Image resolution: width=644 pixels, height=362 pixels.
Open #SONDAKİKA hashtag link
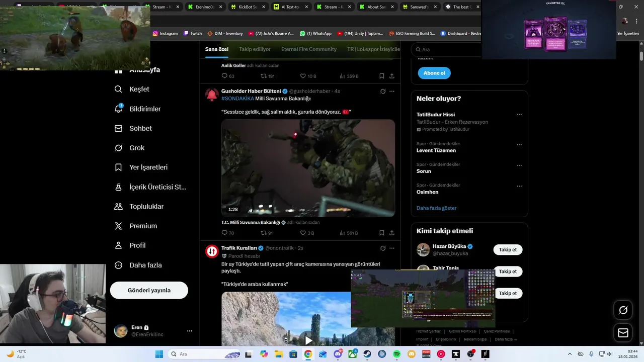pyautogui.click(x=237, y=99)
